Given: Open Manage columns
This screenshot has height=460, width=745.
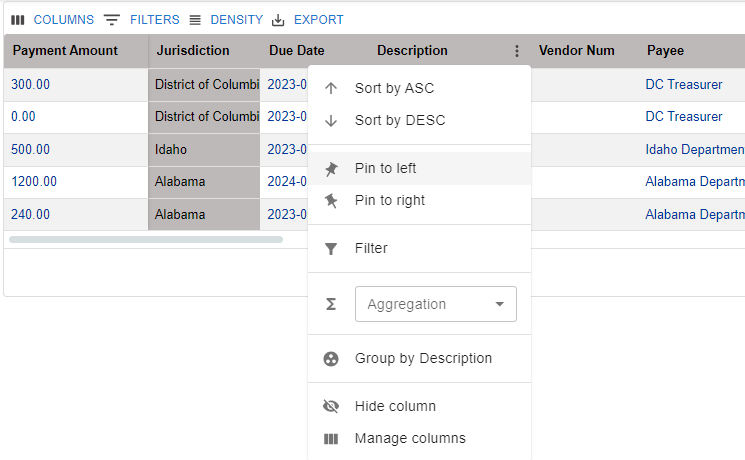Looking at the screenshot, I should [409, 438].
